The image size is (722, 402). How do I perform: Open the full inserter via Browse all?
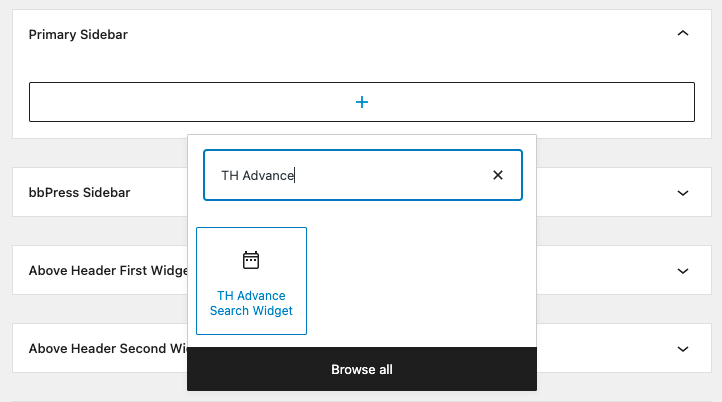tap(361, 370)
